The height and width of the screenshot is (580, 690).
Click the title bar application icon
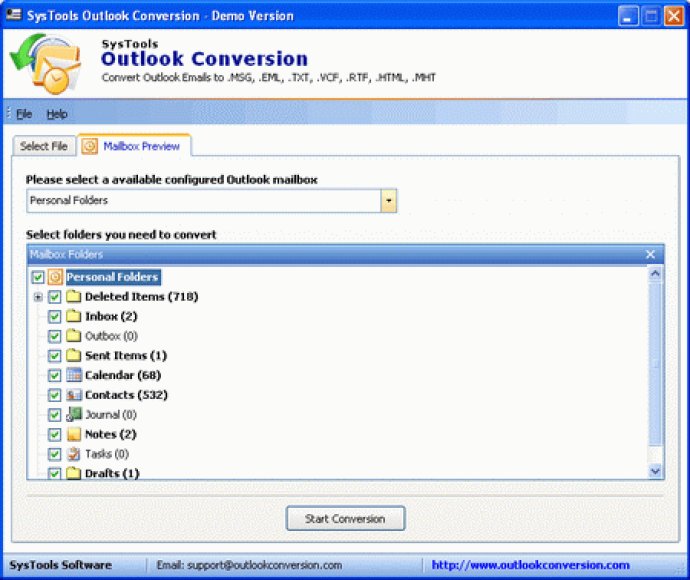13,15
